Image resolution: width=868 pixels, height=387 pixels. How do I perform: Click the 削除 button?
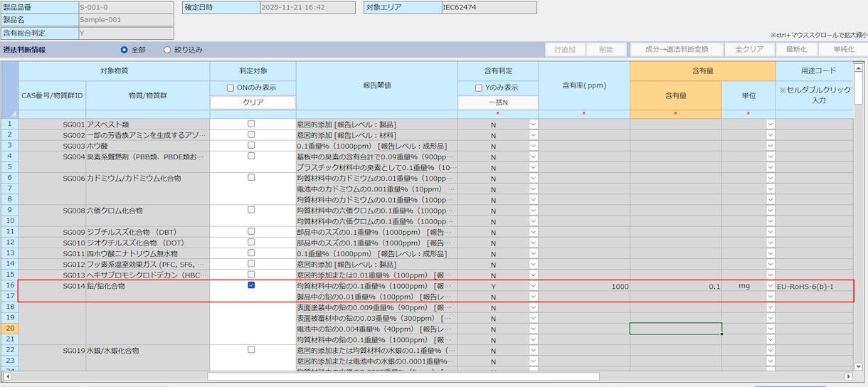point(606,50)
